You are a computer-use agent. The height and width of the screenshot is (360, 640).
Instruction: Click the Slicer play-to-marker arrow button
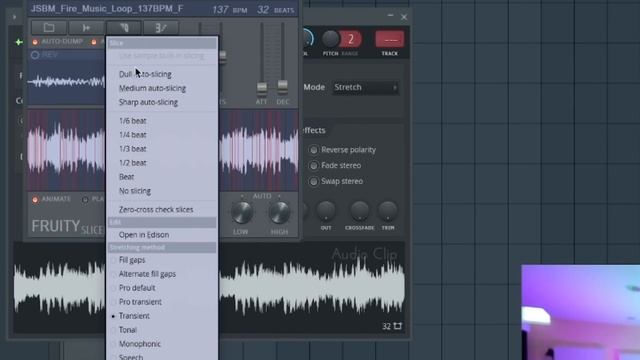tap(86, 28)
